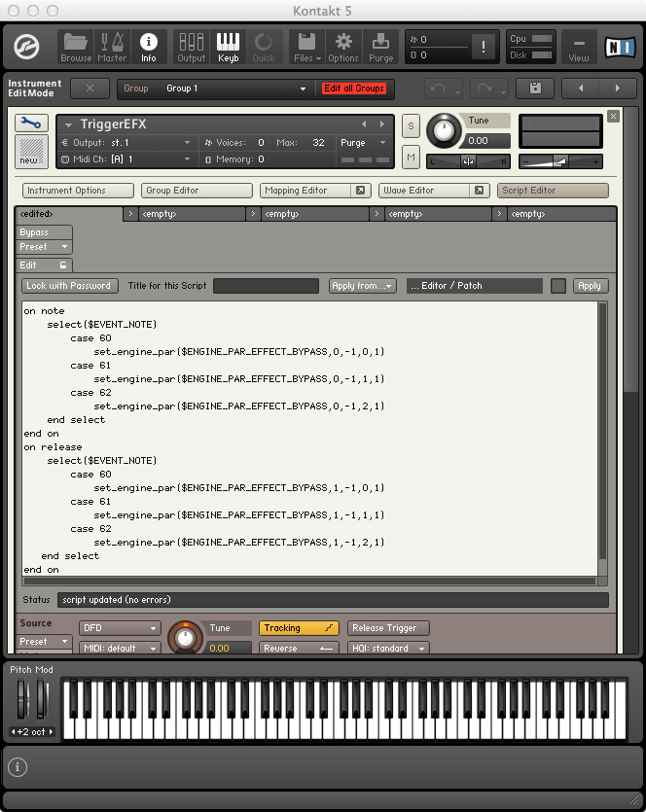646x812 pixels.
Task: Show the Output mixer section
Action: (191, 46)
